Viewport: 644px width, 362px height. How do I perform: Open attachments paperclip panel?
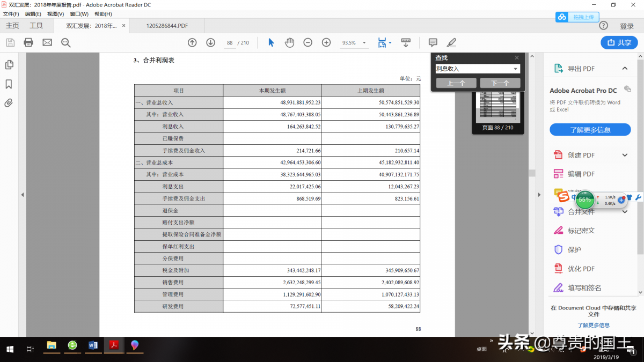(9, 103)
